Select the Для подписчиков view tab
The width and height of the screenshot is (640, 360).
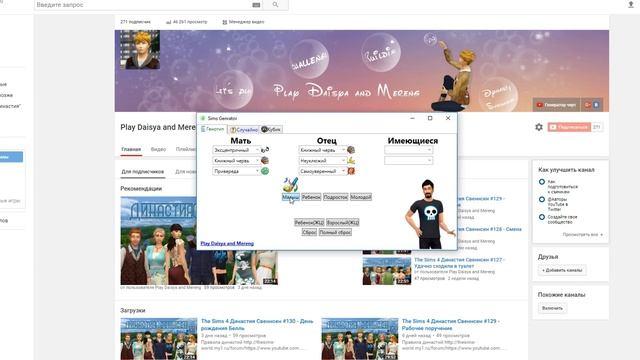click(142, 172)
